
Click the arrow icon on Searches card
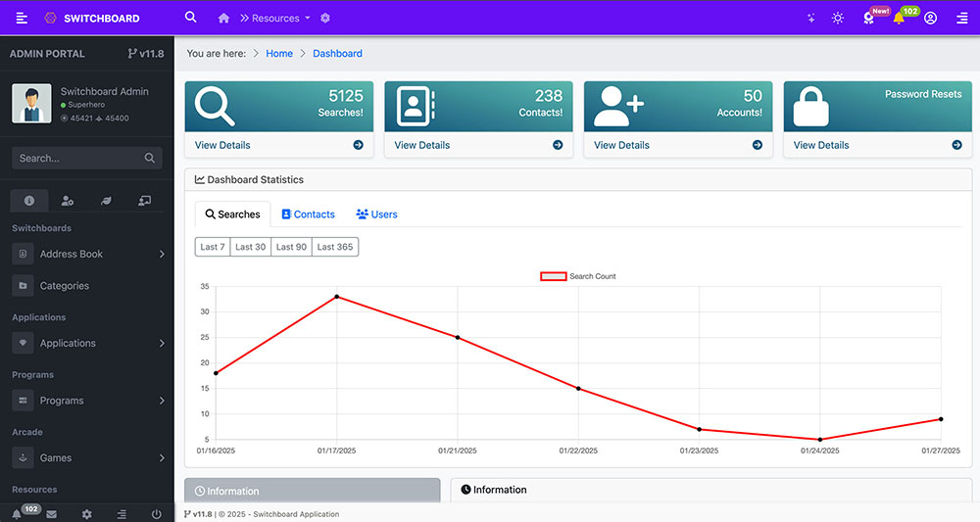pyautogui.click(x=358, y=145)
